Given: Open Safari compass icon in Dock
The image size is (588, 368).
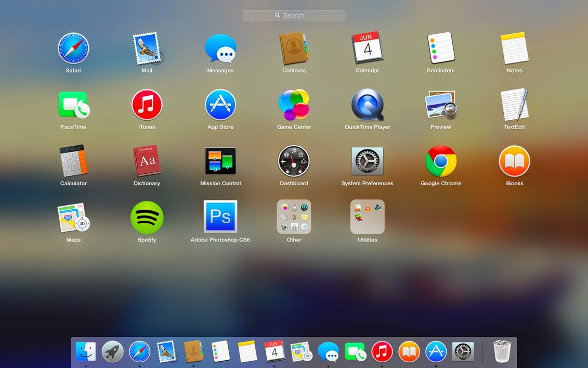Looking at the screenshot, I should (139, 352).
